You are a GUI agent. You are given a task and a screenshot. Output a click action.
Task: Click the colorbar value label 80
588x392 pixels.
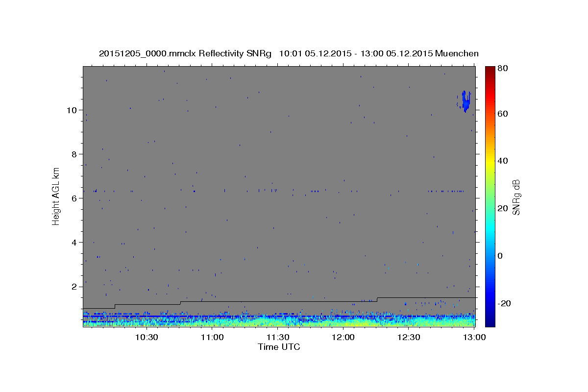click(x=502, y=69)
